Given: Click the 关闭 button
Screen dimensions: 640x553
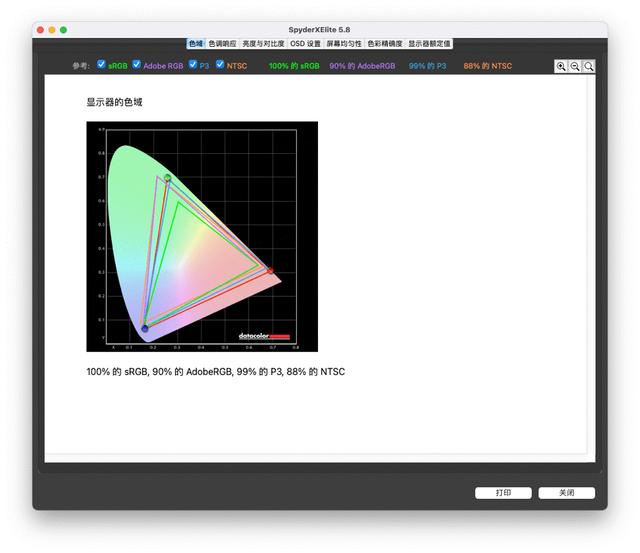Looking at the screenshot, I should [x=566, y=493].
